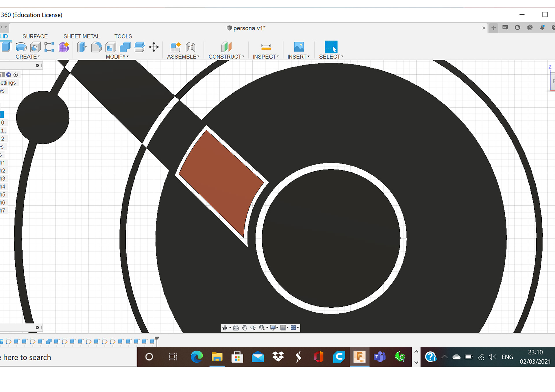This screenshot has height=392, width=555.
Task: Click the 'h3' browser tree row
Action: click(3, 179)
